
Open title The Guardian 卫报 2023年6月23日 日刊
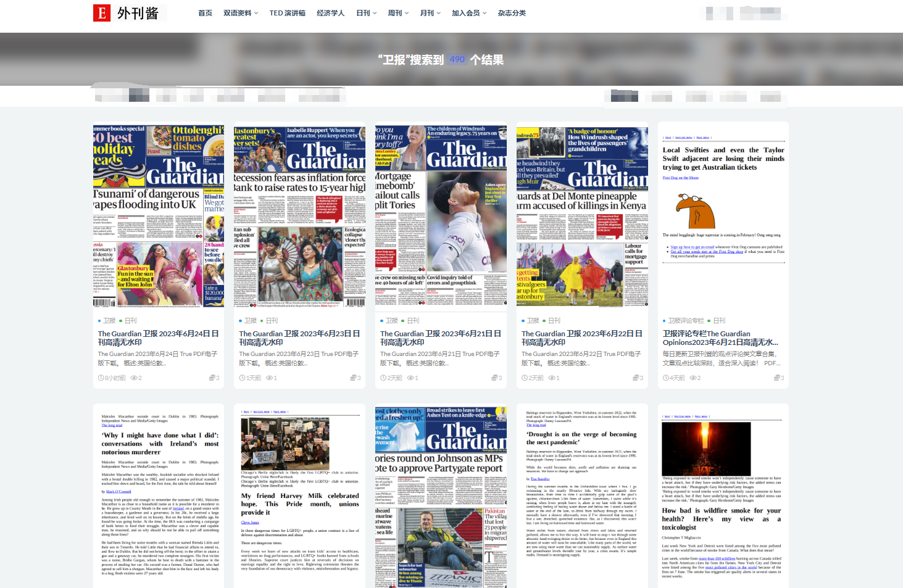[299, 337]
